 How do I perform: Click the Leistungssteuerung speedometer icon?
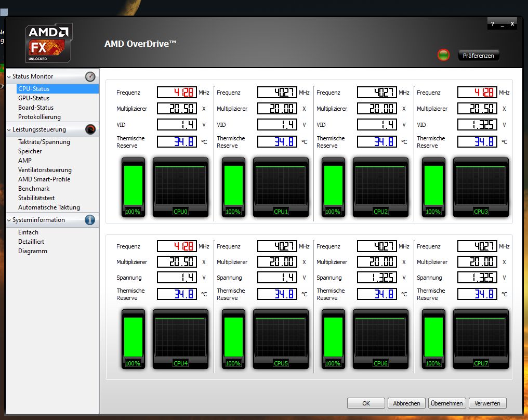click(x=90, y=129)
